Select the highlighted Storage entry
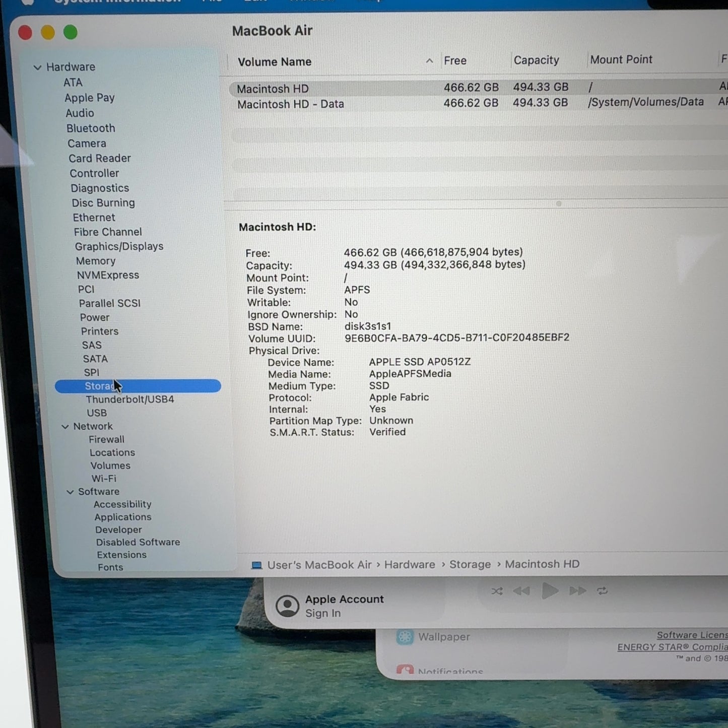 tap(138, 386)
